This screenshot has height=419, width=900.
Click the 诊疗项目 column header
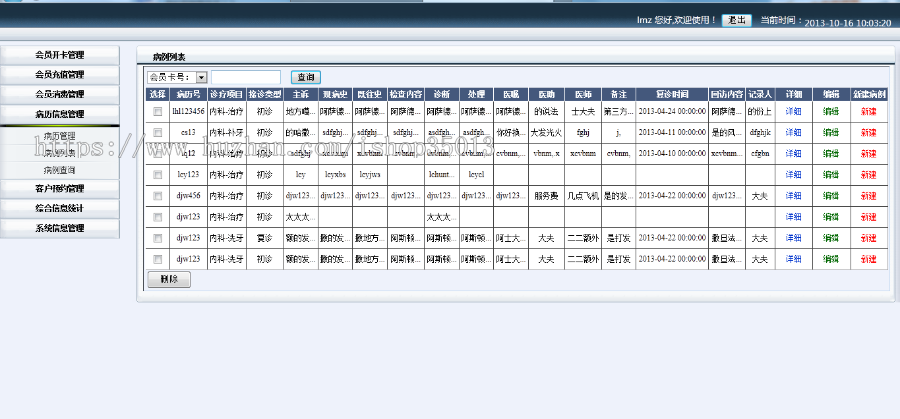pyautogui.click(x=227, y=94)
